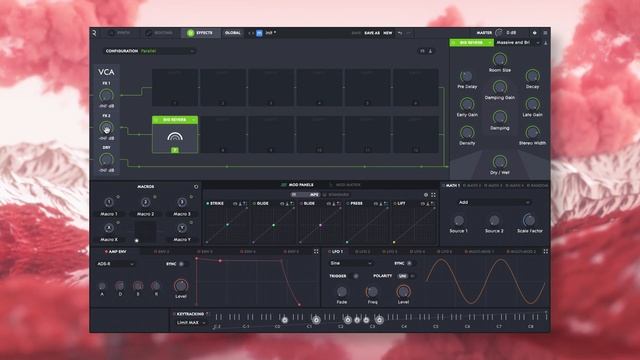This screenshot has width=640, height=360.
Task: Select the AMP ENV tab
Action: pos(116,252)
